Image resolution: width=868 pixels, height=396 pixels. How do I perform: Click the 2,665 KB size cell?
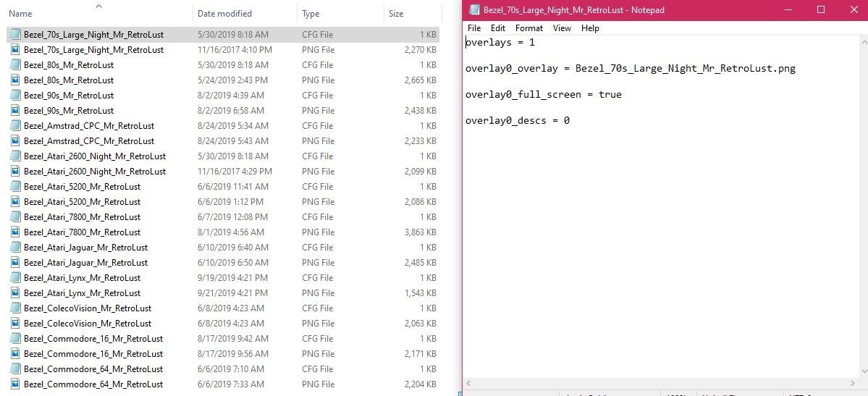420,80
